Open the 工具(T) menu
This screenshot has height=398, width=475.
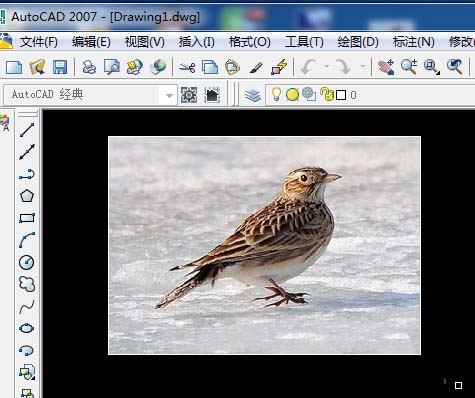click(304, 42)
